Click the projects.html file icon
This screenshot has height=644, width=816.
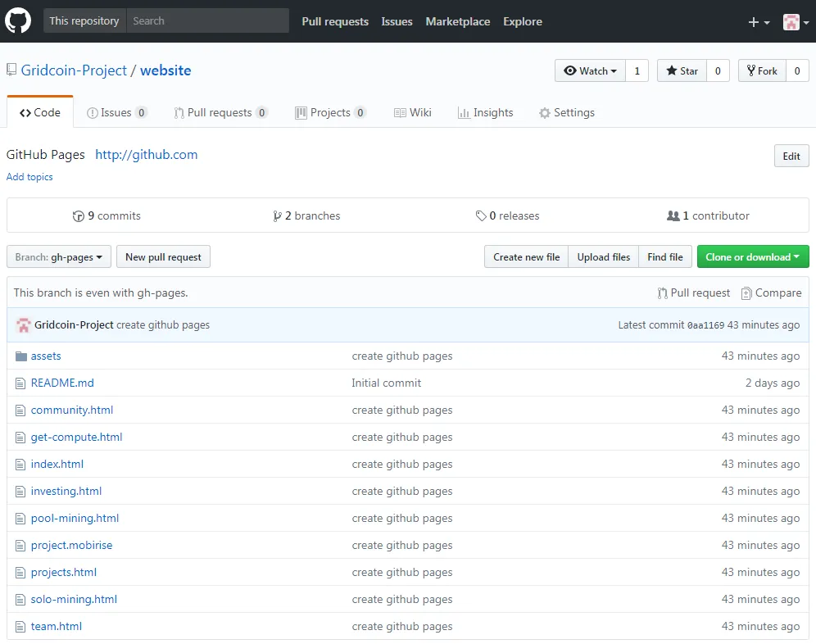tap(20, 574)
